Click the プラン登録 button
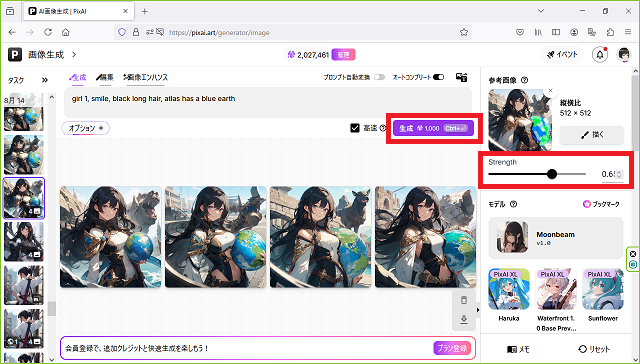Viewport: 640px width, 364px height. pos(452,348)
